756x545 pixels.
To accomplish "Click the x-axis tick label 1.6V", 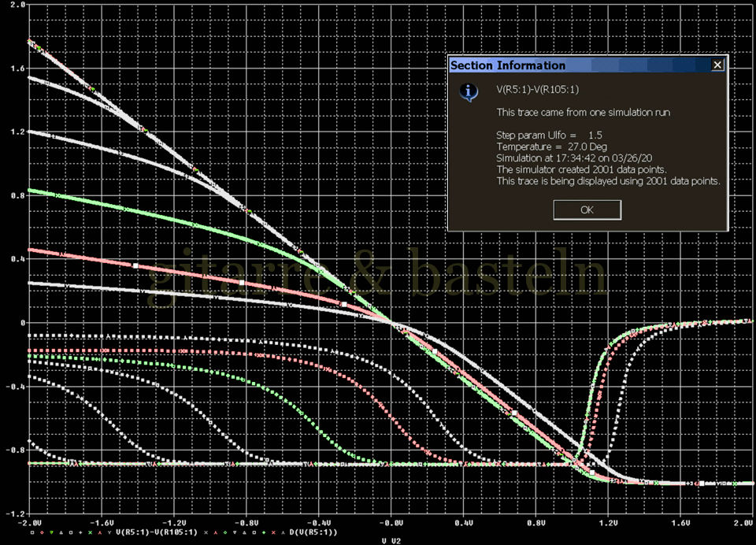I will coord(680,523).
